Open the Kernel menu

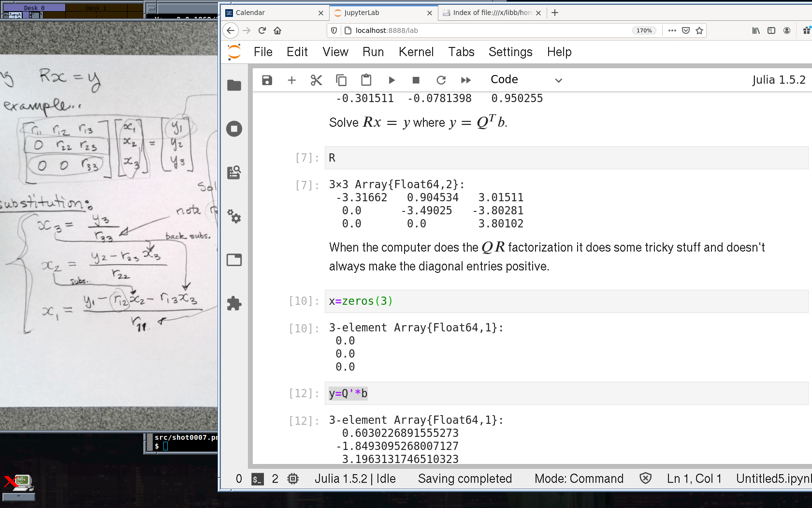coord(416,52)
